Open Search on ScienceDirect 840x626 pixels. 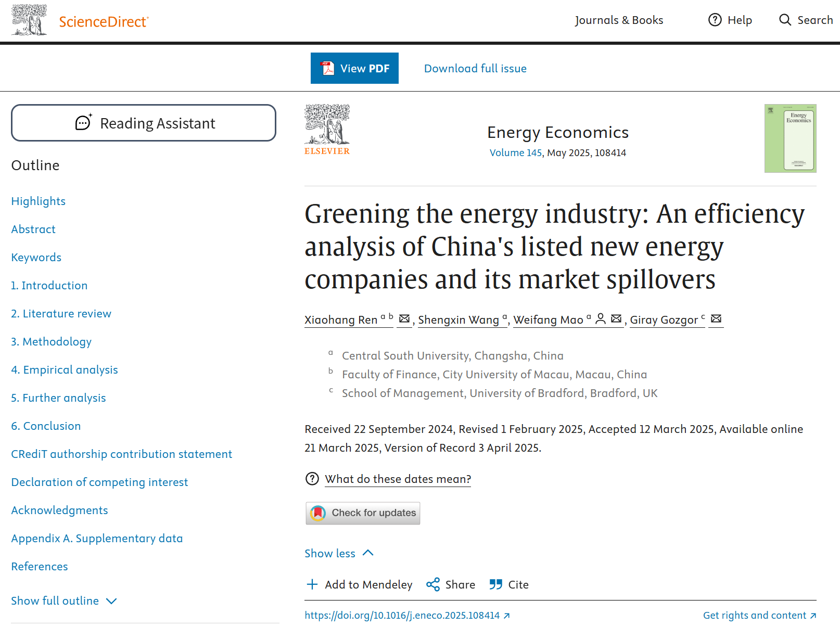[806, 20]
